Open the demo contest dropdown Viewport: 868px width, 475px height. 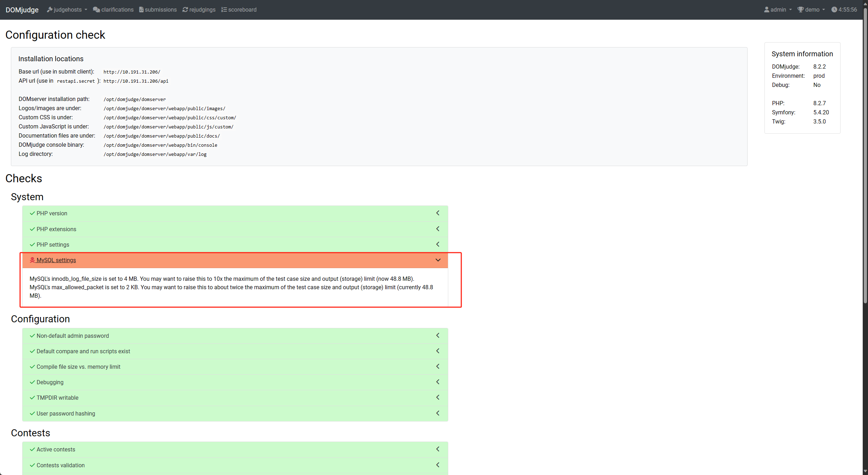[x=812, y=9]
